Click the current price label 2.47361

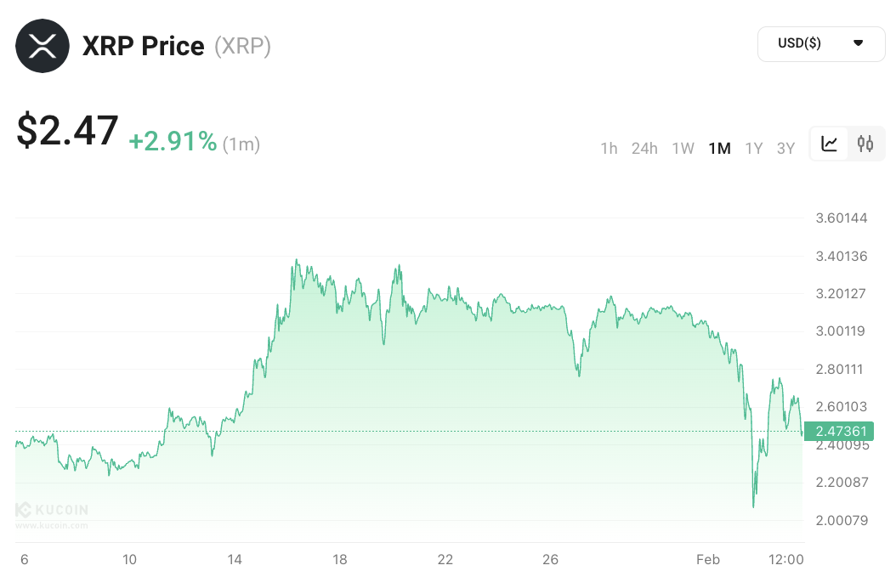pos(840,432)
